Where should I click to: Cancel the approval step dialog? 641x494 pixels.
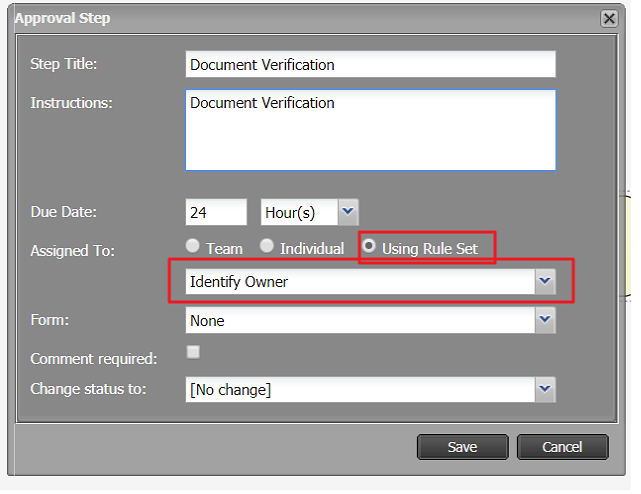pos(563,447)
